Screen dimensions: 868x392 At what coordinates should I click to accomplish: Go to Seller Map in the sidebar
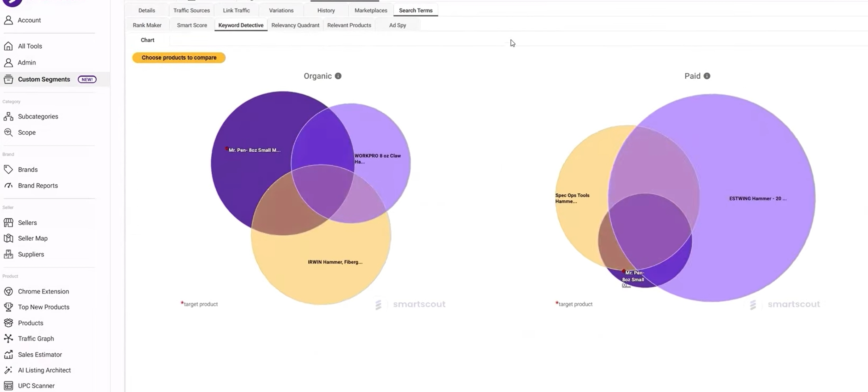tap(33, 238)
